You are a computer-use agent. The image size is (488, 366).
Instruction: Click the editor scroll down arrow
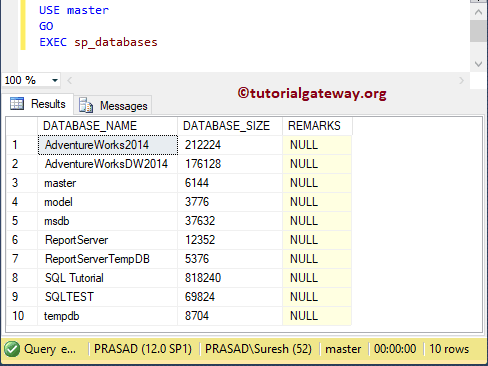click(478, 64)
